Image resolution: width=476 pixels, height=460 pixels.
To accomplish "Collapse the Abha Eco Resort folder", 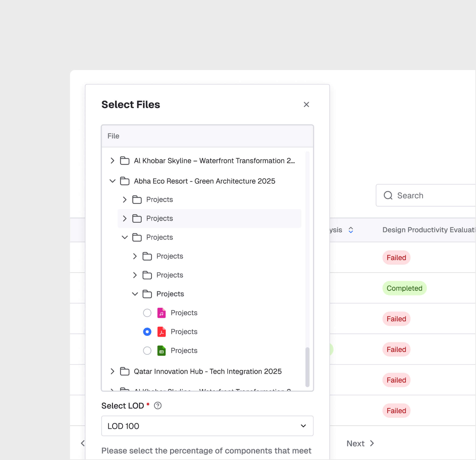I will click(x=112, y=181).
